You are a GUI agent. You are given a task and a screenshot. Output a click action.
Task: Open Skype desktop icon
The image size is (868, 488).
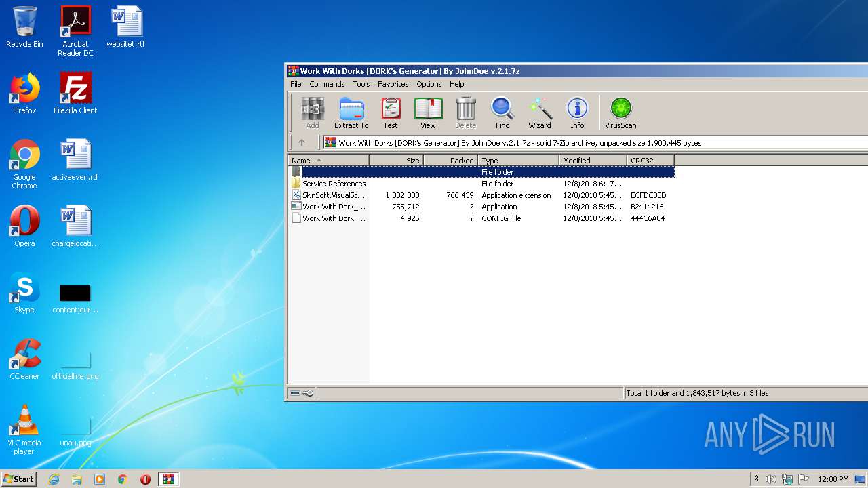coord(24,293)
